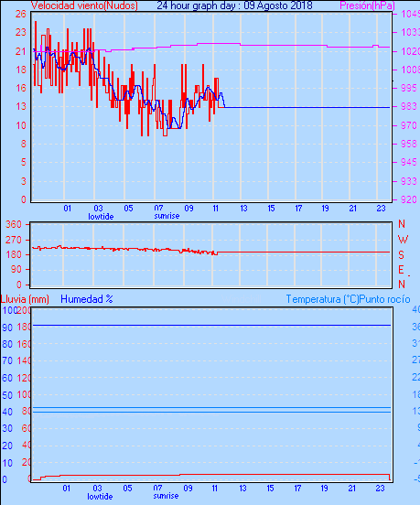Click the flat blue wind speed line
The width and height of the screenshot is (420, 505).
[307, 107]
